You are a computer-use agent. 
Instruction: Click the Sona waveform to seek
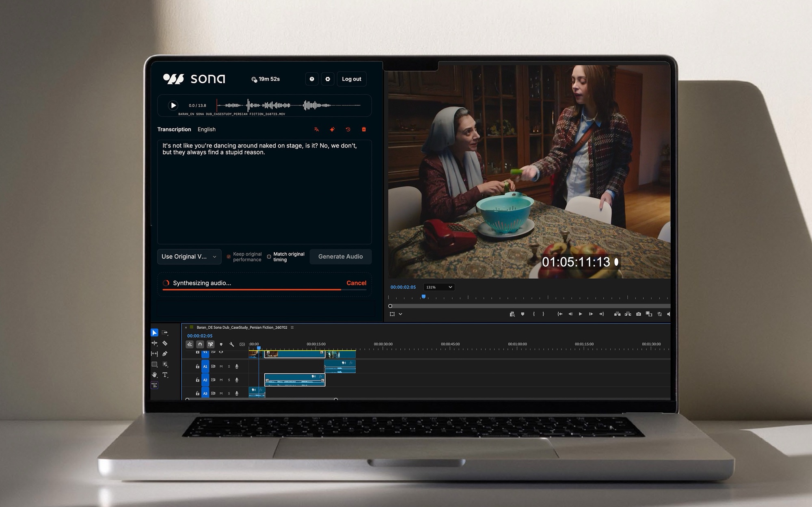coord(289,106)
